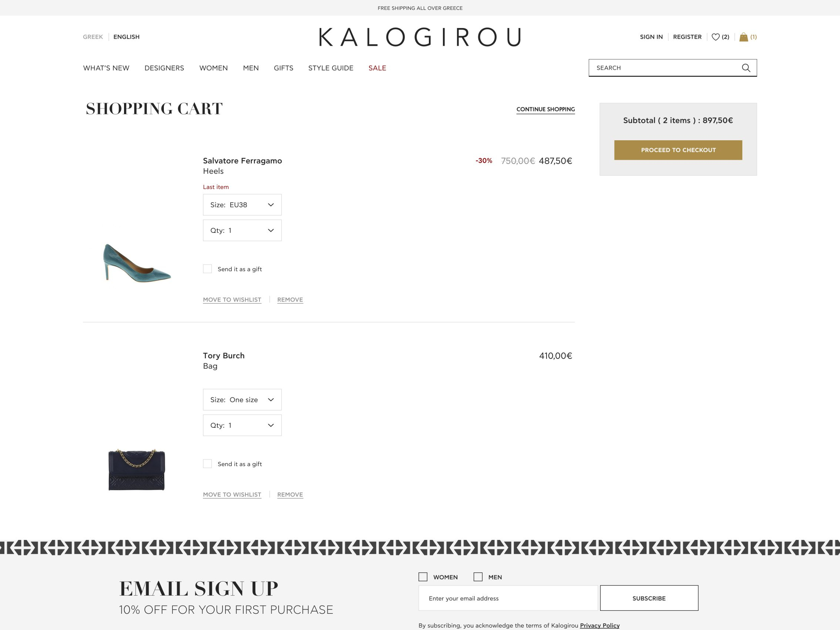Click the Kalogirou logo
Image resolution: width=840 pixels, height=630 pixels.
pos(420,37)
